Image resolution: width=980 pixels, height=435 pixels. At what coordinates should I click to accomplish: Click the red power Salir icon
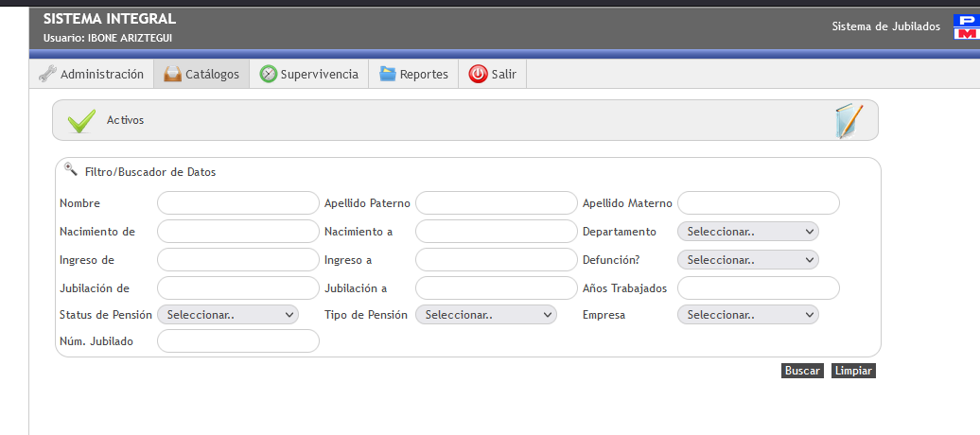[478, 74]
